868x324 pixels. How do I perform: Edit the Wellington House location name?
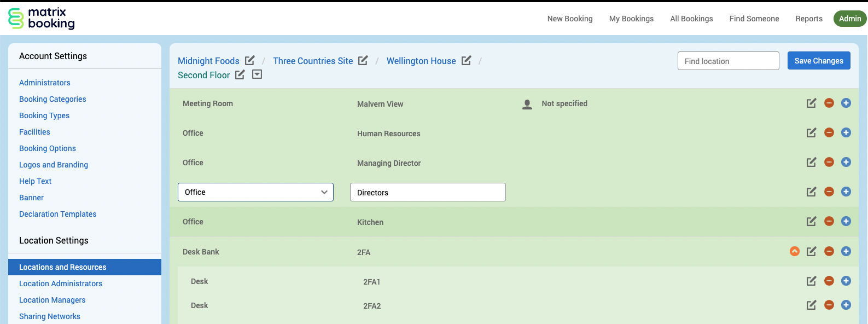[x=466, y=61]
